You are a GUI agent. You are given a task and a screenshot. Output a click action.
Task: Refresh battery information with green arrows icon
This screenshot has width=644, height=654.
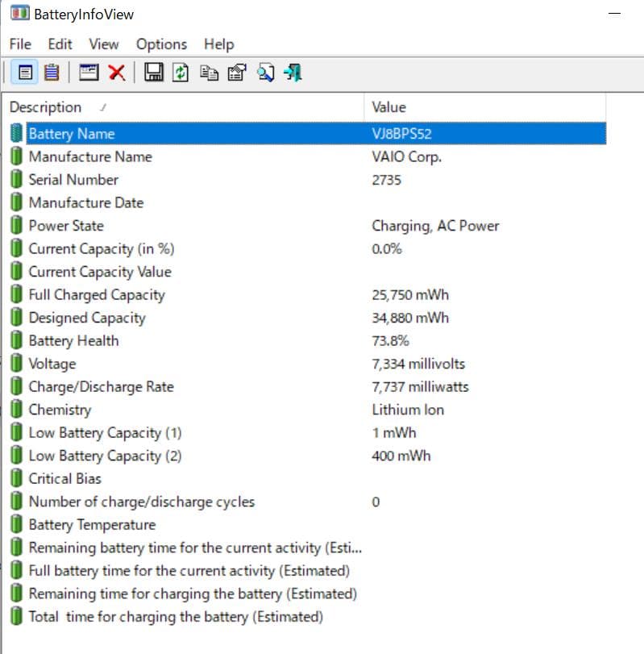[x=181, y=73]
